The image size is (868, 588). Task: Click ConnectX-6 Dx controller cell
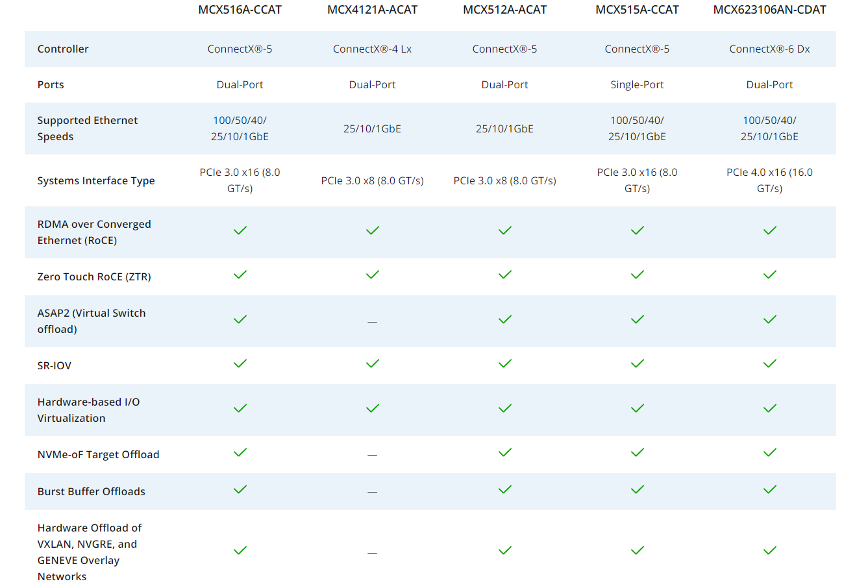[769, 49]
